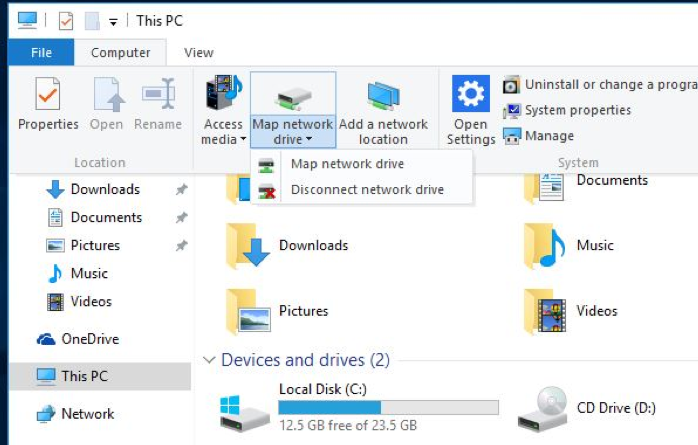Choose Map network drive menu entry

[x=361, y=164]
